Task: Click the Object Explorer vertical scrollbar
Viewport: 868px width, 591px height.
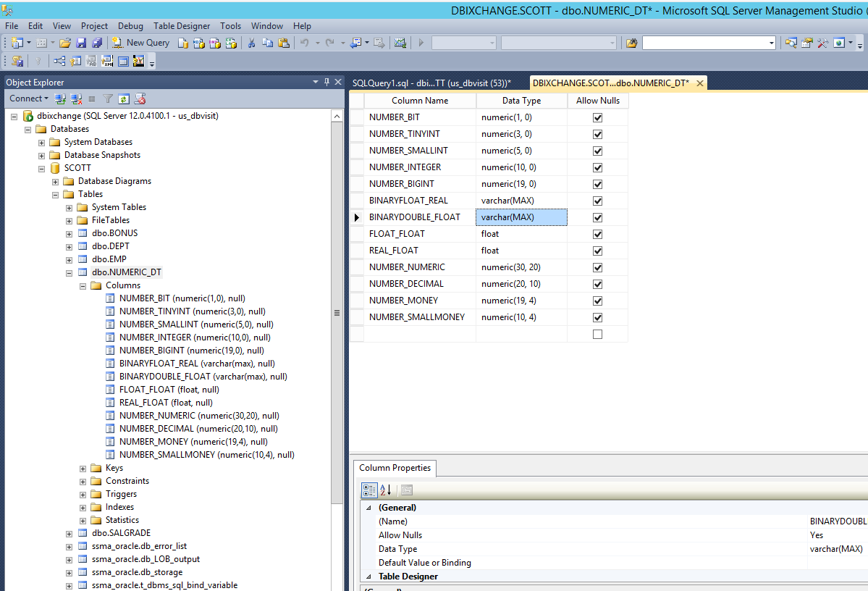Action: point(337,312)
